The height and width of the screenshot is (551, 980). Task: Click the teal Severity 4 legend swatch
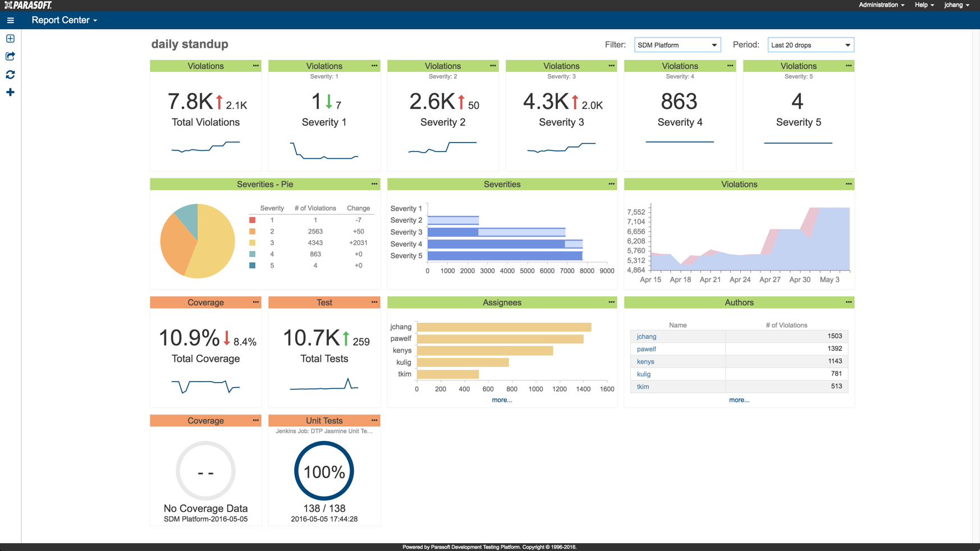(x=253, y=254)
